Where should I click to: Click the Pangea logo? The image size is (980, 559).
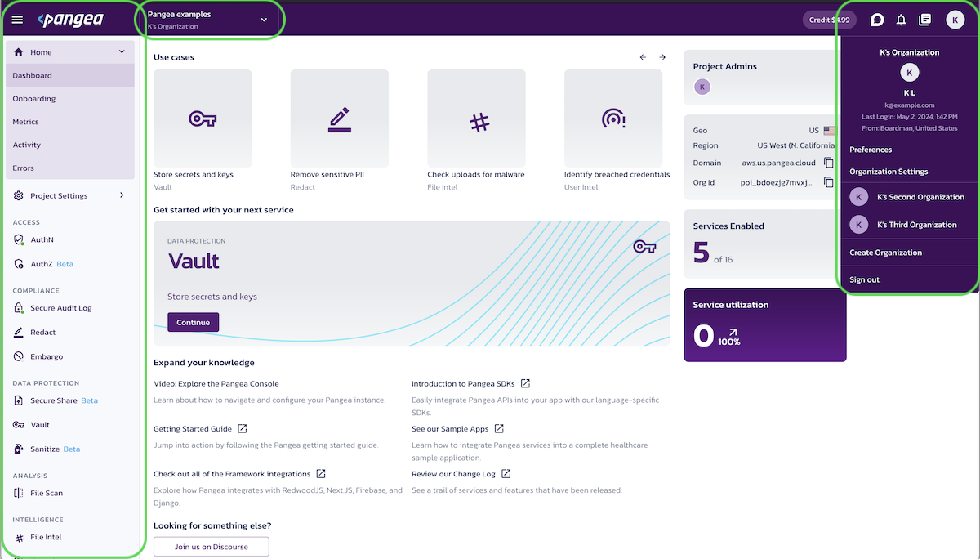[x=70, y=20]
